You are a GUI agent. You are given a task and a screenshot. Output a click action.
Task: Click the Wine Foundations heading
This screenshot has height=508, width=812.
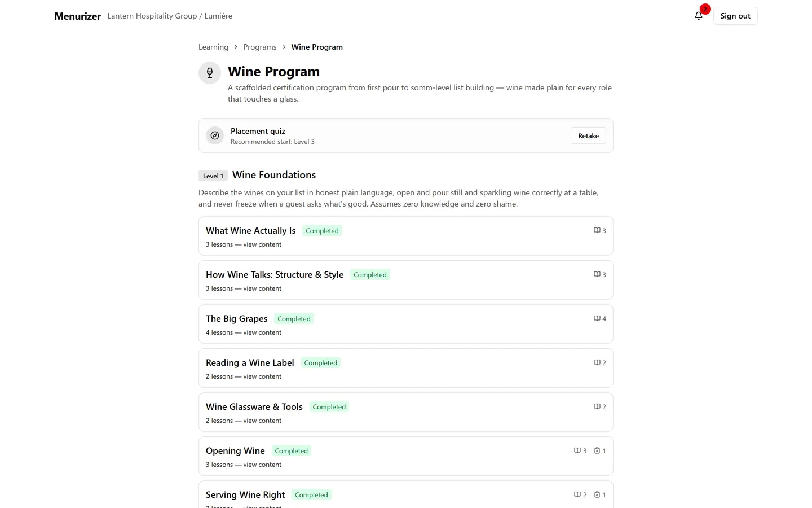coord(274,175)
